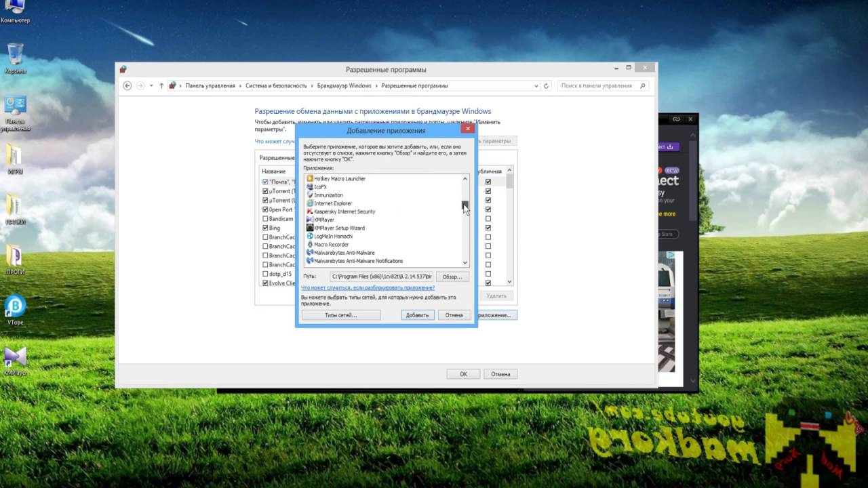
Task: Expand chevron after Брандмауэр Windows breadcrumb
Action: 376,86
